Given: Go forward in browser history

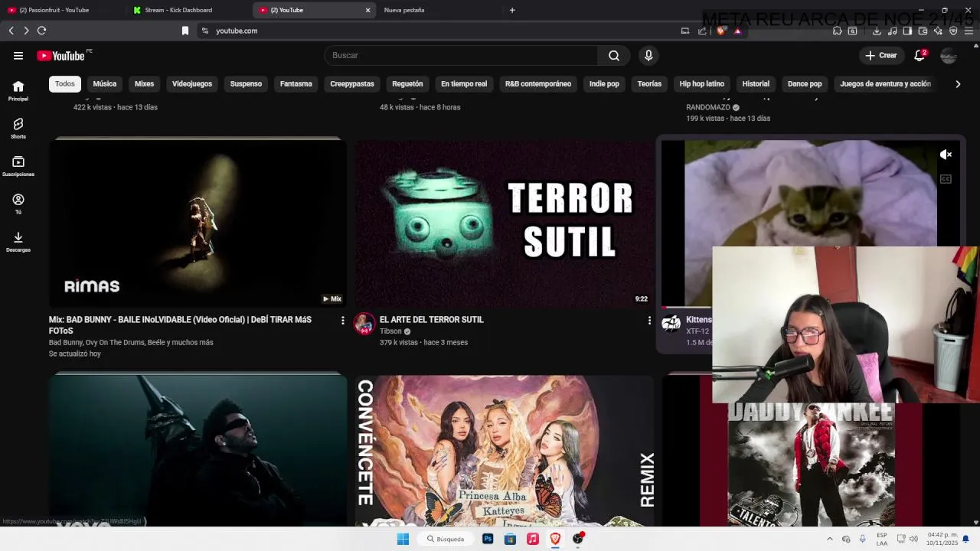Looking at the screenshot, I should point(26,31).
